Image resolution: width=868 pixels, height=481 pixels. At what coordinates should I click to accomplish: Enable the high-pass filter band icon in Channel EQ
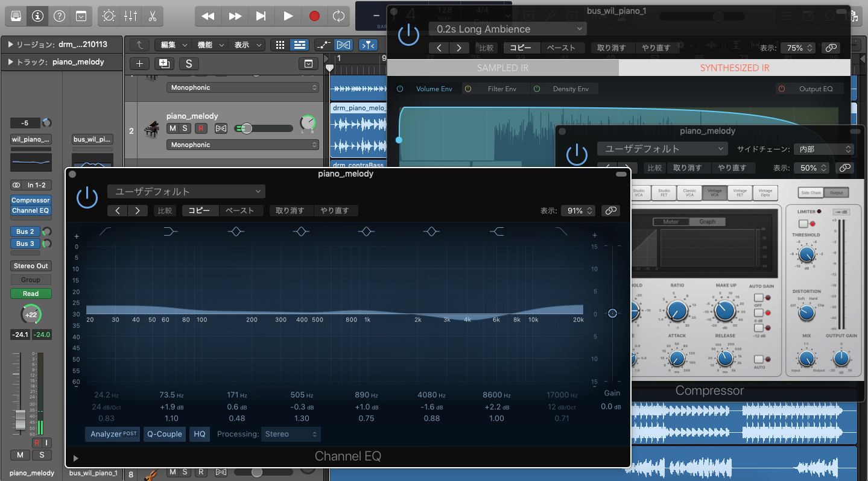[x=105, y=231]
